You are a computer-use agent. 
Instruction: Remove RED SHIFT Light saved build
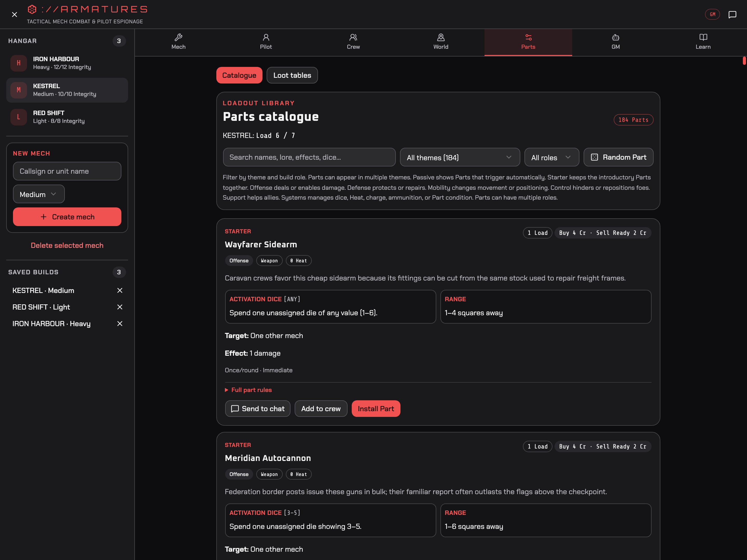point(120,307)
